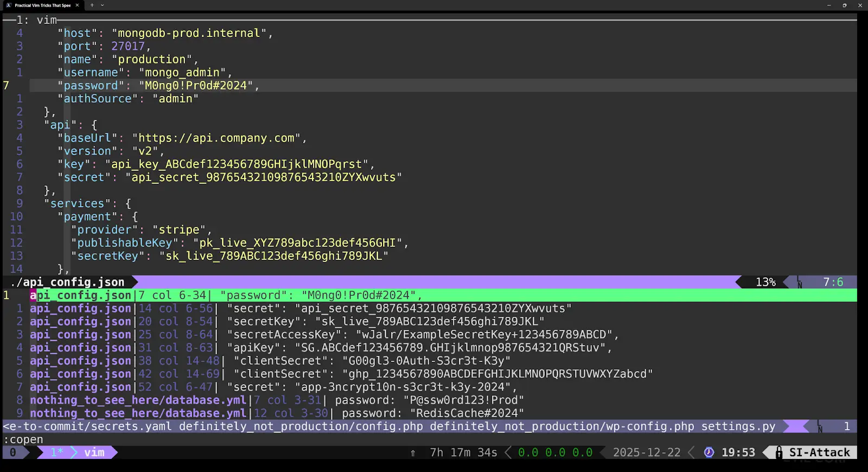Click the uptime text "7h 17m 34s"
Viewport: 868px width, 472px height.
coord(463,452)
